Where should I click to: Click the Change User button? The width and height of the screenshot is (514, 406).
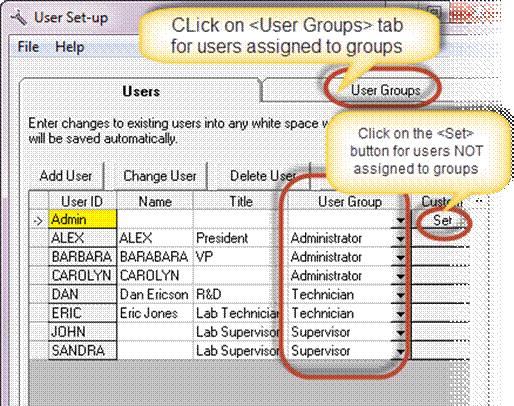coord(160,176)
